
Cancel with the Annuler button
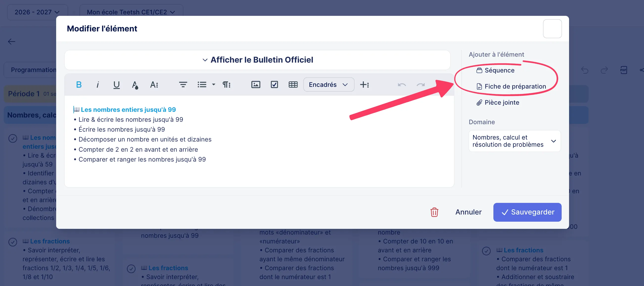click(468, 212)
